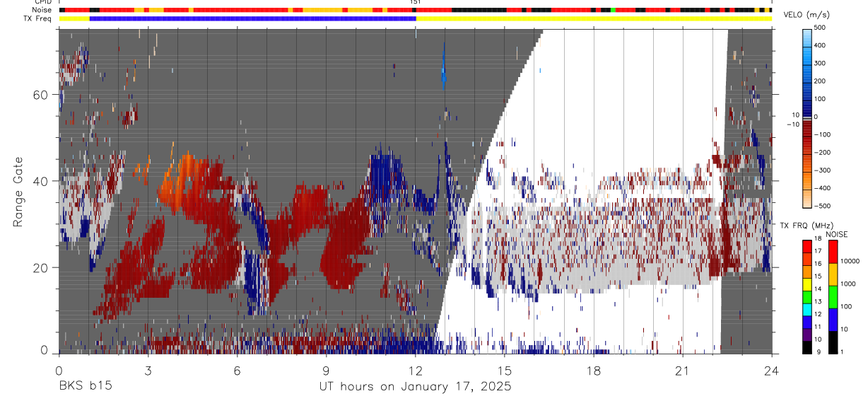The height and width of the screenshot is (401, 868).
Task: Click the 12 label on the TX FRQ scale
Action: 819,315
